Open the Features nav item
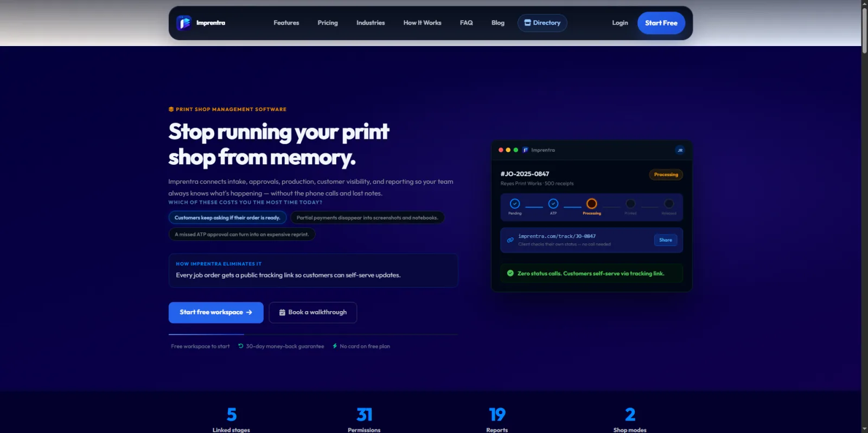Image resolution: width=868 pixels, height=433 pixels. pyautogui.click(x=286, y=23)
